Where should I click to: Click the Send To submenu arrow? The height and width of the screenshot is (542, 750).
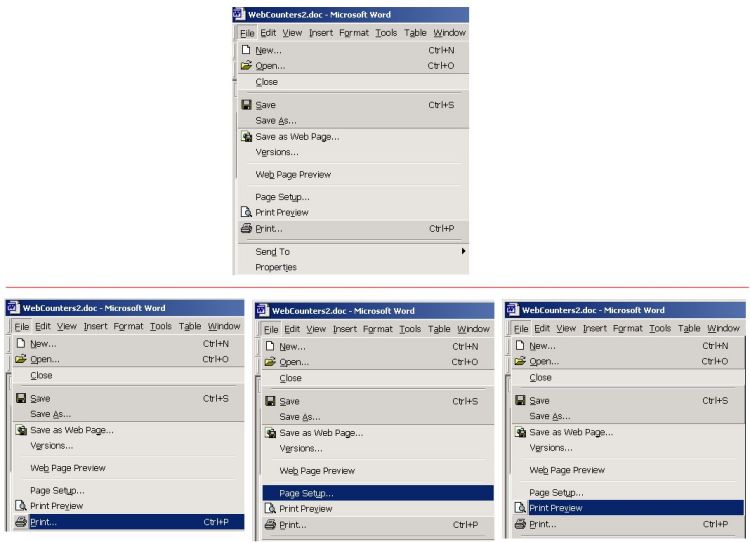pyautogui.click(x=463, y=251)
